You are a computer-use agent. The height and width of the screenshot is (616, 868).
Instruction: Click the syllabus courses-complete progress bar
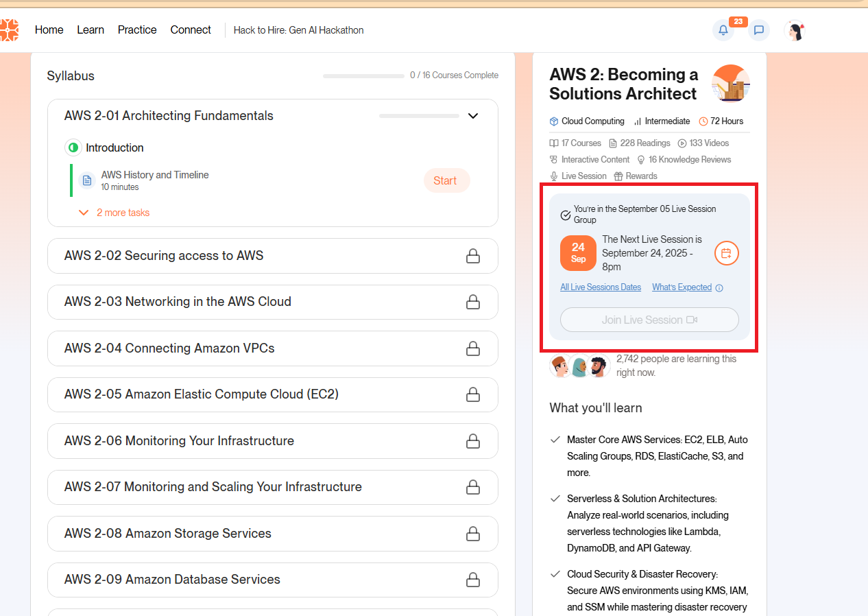pyautogui.click(x=363, y=75)
